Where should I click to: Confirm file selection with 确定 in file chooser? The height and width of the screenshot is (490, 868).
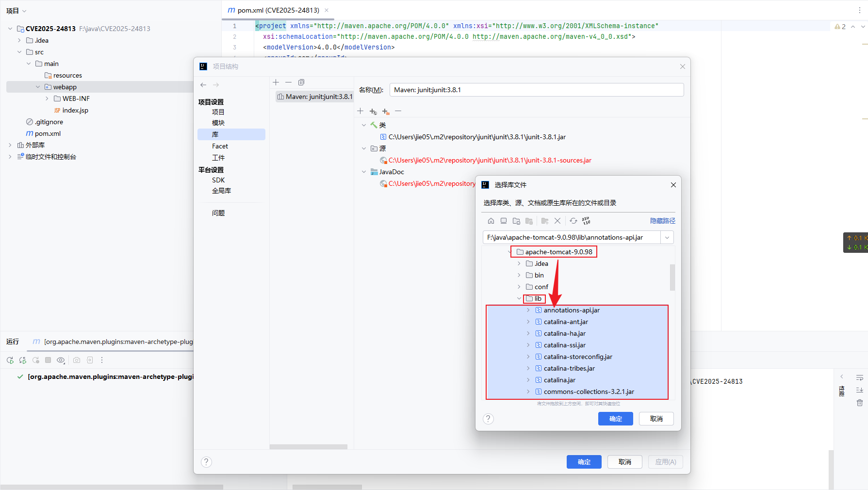[616, 419]
